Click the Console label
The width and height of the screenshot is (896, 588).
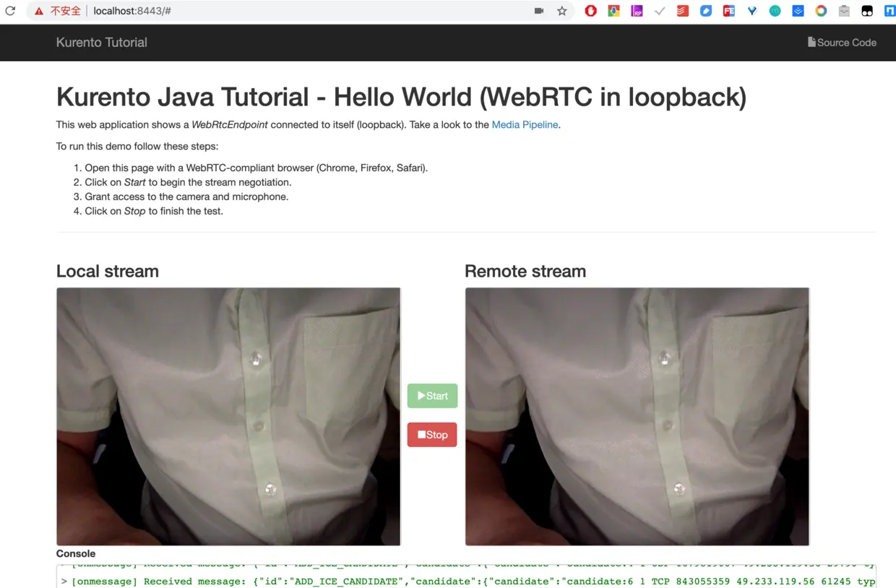[76, 553]
